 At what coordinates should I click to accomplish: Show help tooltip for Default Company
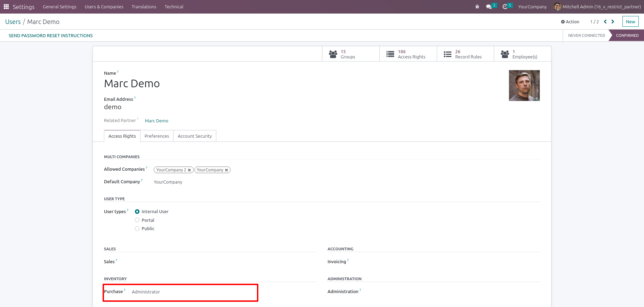click(x=142, y=180)
